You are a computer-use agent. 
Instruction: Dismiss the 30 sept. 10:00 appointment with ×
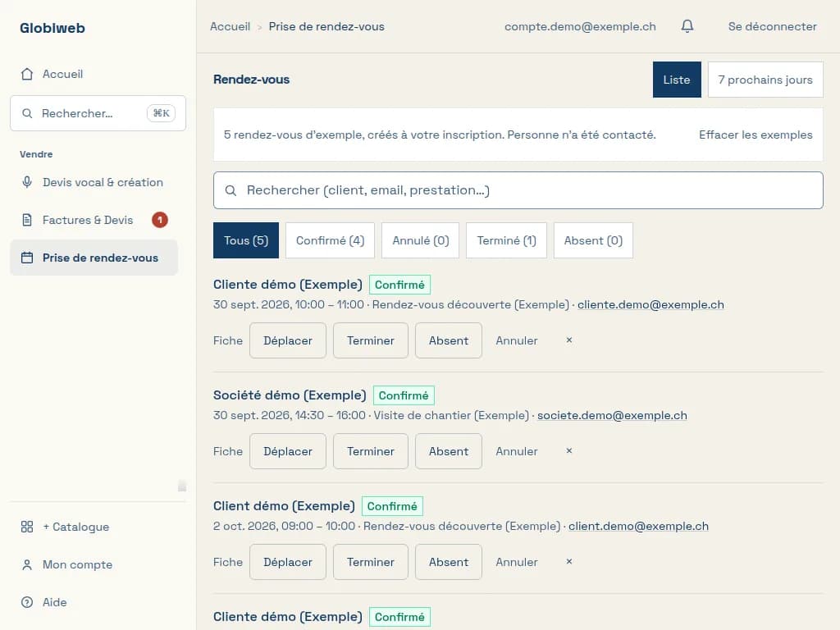(569, 340)
